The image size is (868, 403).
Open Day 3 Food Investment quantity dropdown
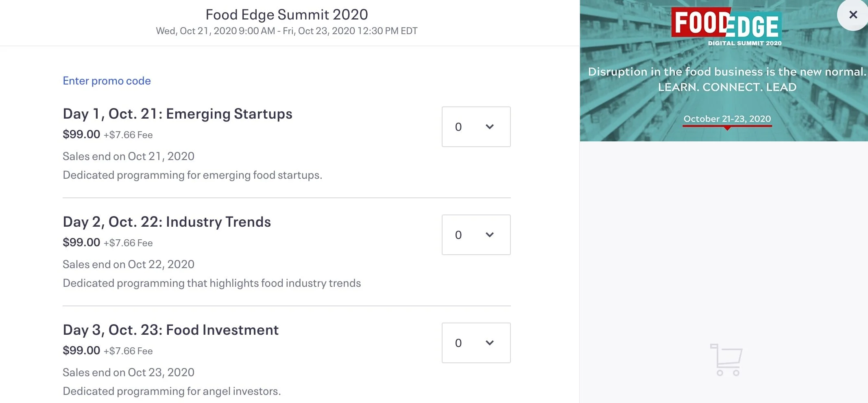pos(476,343)
